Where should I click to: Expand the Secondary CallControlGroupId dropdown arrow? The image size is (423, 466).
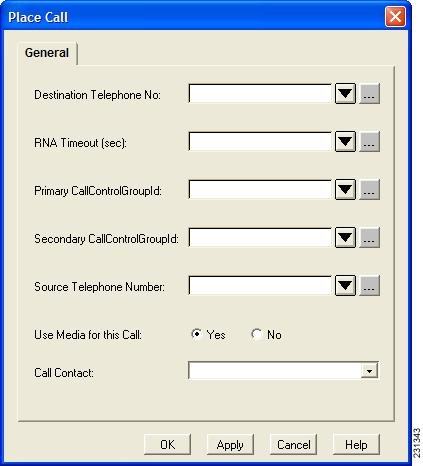click(x=345, y=238)
